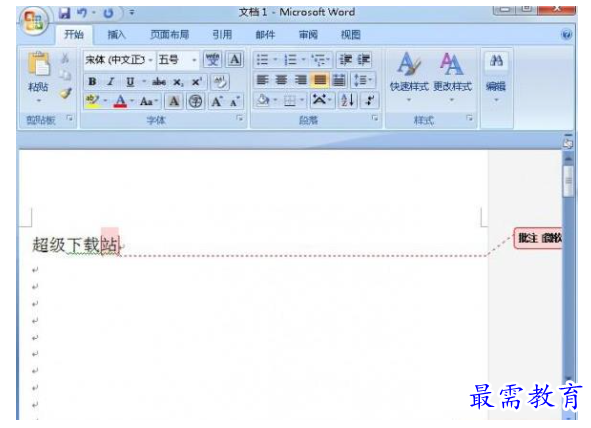Activate the Format Painter brush

tap(66, 93)
